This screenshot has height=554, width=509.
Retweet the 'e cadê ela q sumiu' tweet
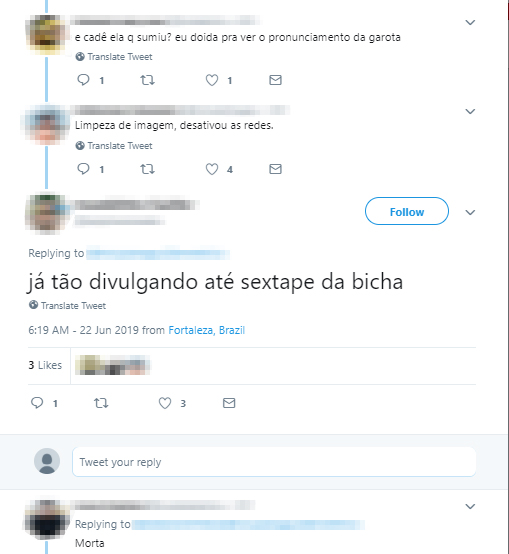point(147,80)
